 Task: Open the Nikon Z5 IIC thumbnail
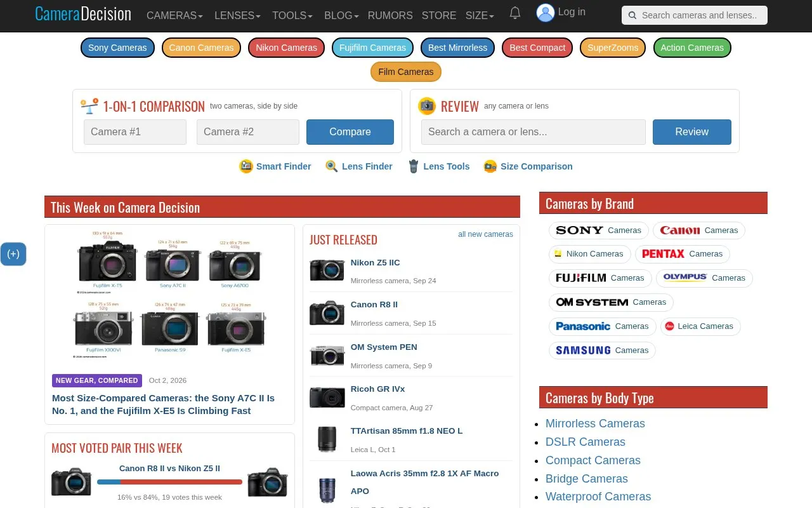[327, 270]
